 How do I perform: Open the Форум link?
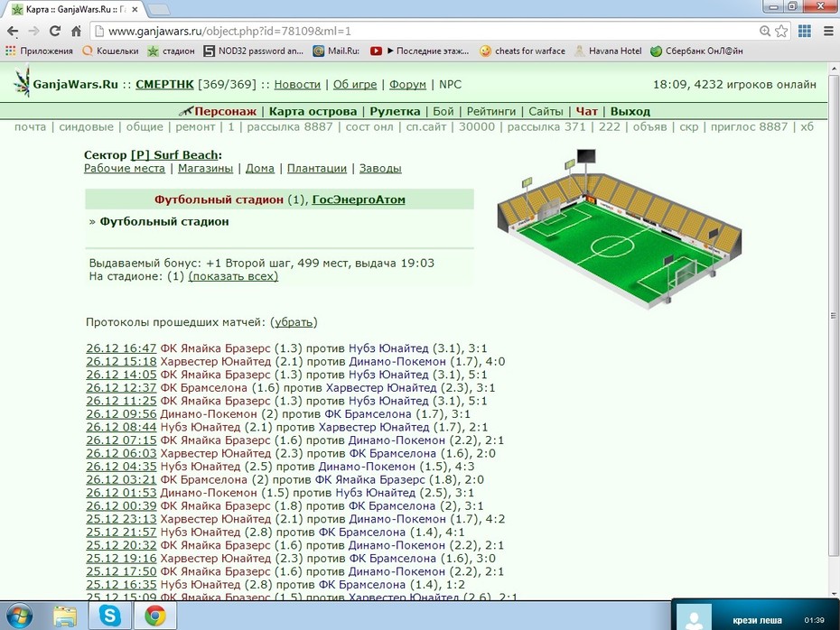pos(407,85)
